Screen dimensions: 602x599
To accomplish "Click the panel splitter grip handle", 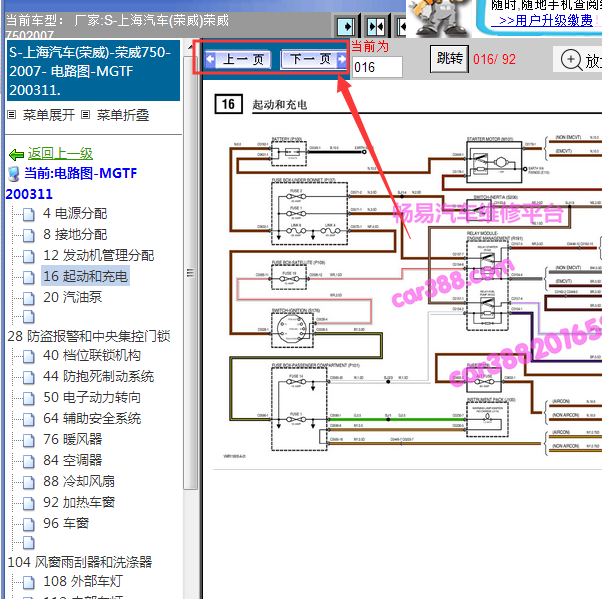I will (190, 273).
